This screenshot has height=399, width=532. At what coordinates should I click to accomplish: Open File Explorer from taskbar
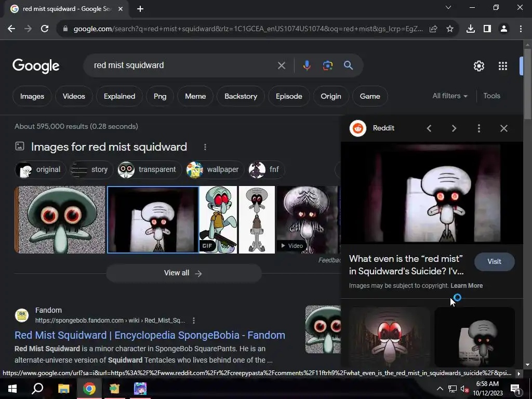pyautogui.click(x=63, y=389)
